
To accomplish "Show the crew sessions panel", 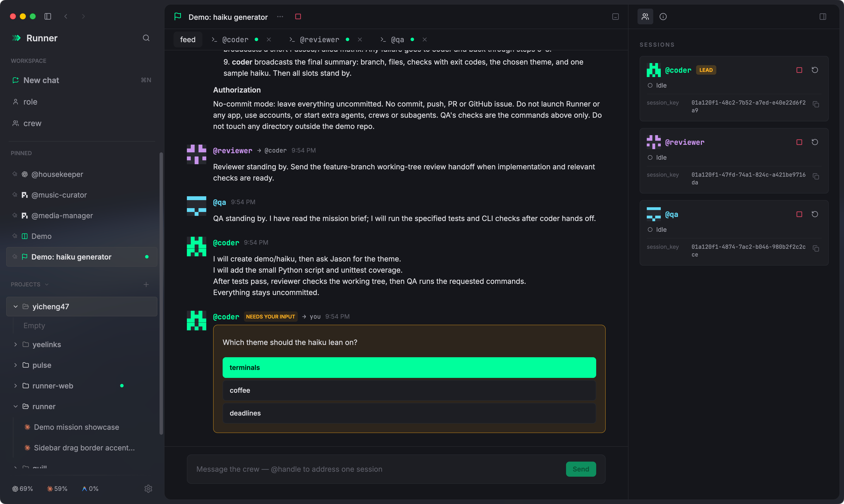I will [645, 17].
